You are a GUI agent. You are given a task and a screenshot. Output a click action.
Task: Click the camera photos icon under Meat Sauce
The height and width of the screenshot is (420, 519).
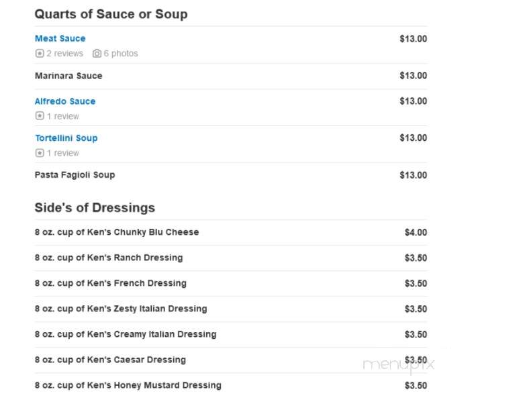click(x=97, y=53)
